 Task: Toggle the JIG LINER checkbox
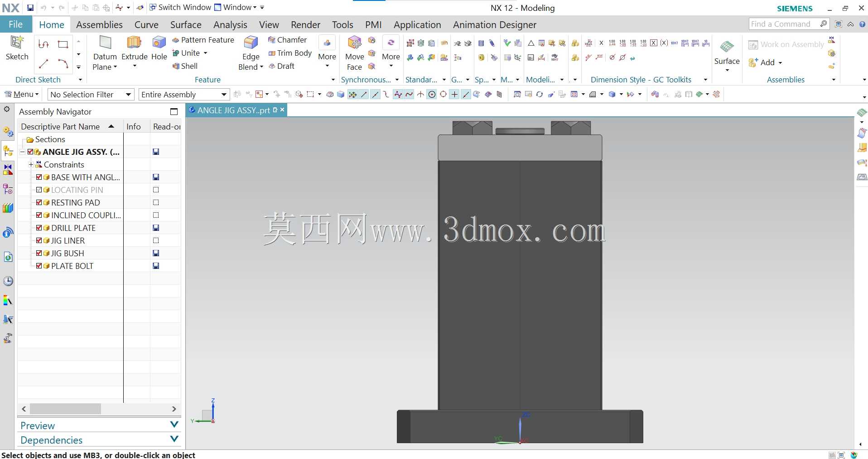click(39, 240)
